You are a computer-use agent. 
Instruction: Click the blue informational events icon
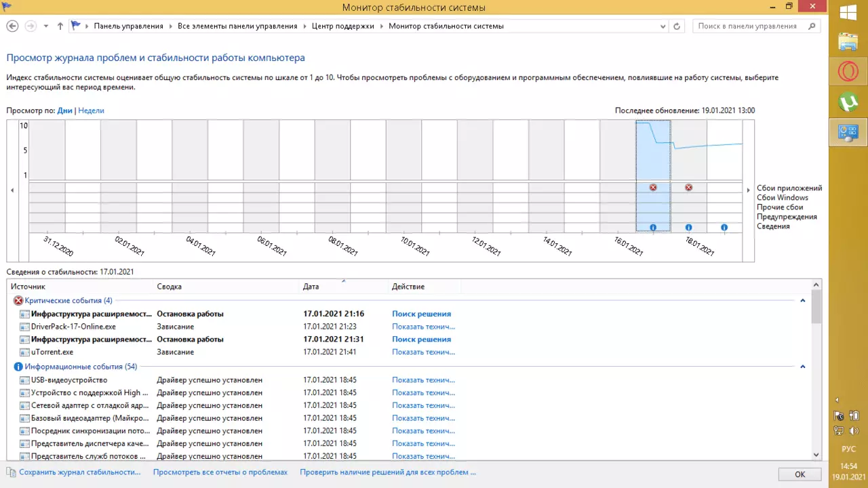pyautogui.click(x=18, y=367)
